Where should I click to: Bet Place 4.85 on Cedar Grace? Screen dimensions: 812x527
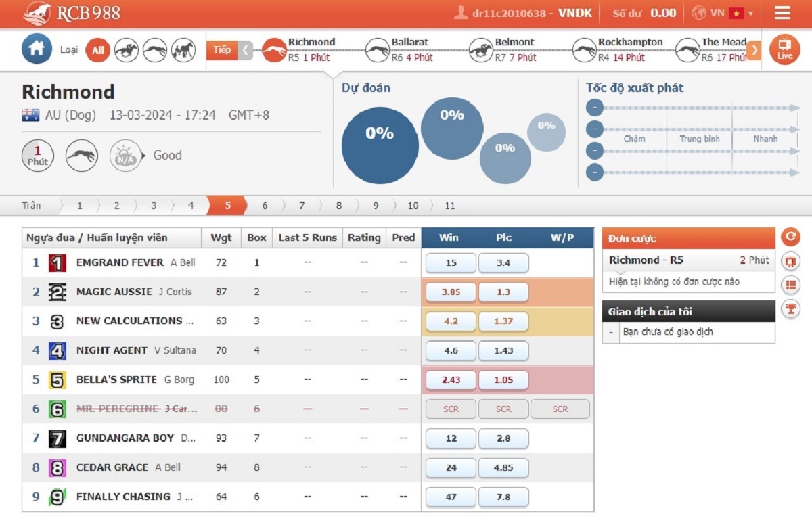pos(503,467)
